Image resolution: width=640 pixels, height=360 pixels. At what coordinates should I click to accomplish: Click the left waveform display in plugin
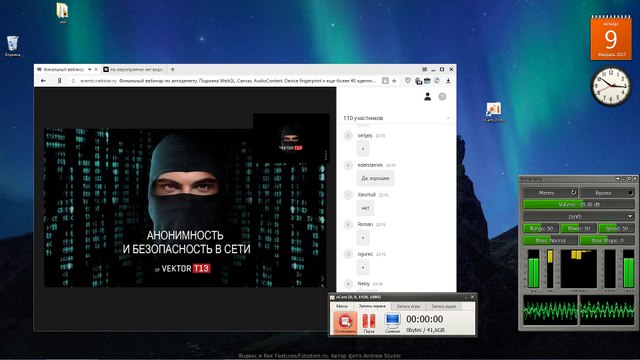550,310
